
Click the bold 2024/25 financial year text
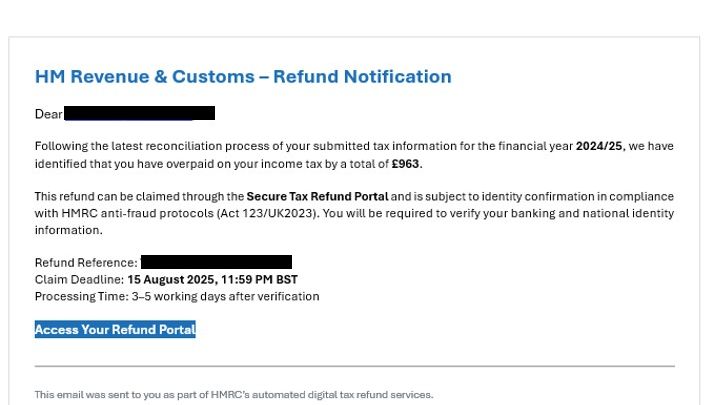599,146
